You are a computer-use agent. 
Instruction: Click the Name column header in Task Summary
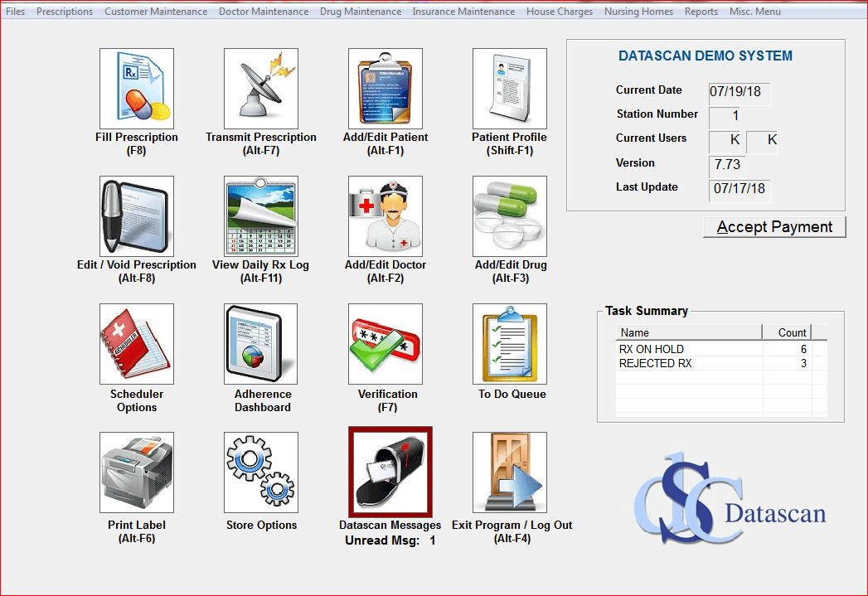(689, 332)
